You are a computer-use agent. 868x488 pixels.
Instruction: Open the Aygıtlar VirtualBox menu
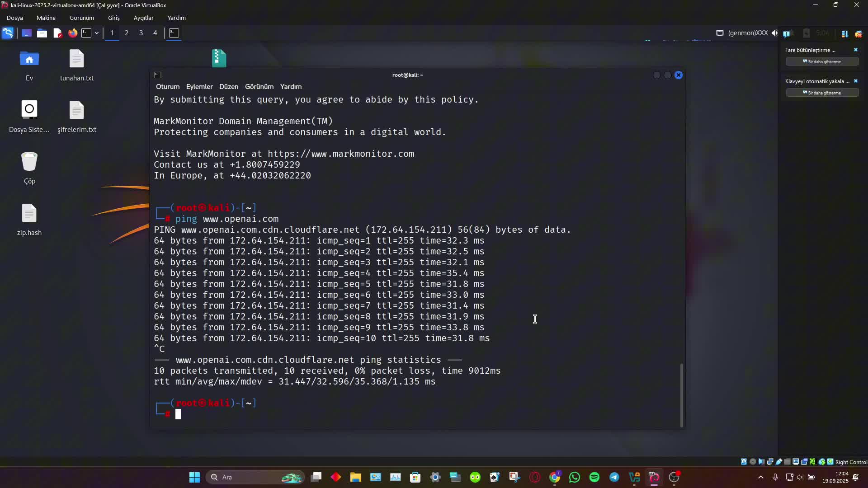click(143, 18)
